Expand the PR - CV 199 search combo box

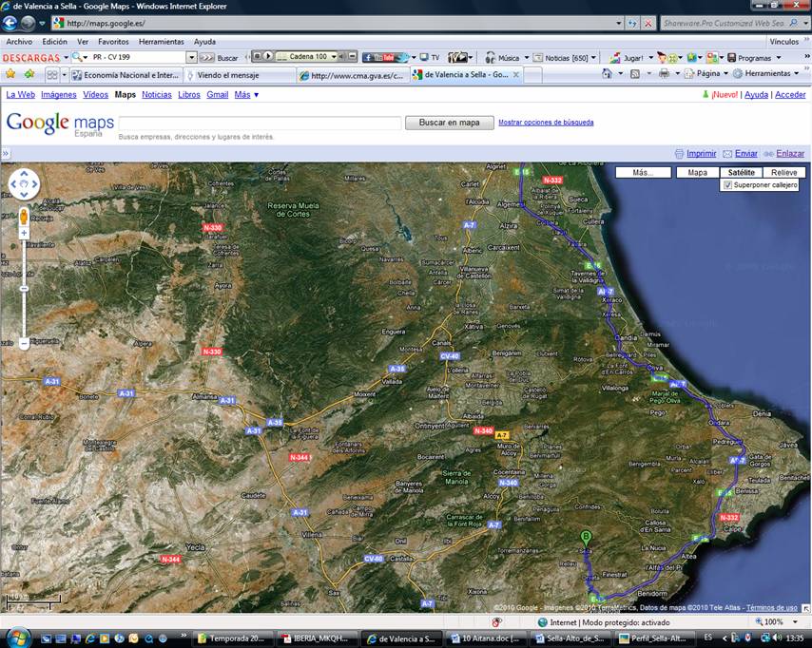click(192, 57)
